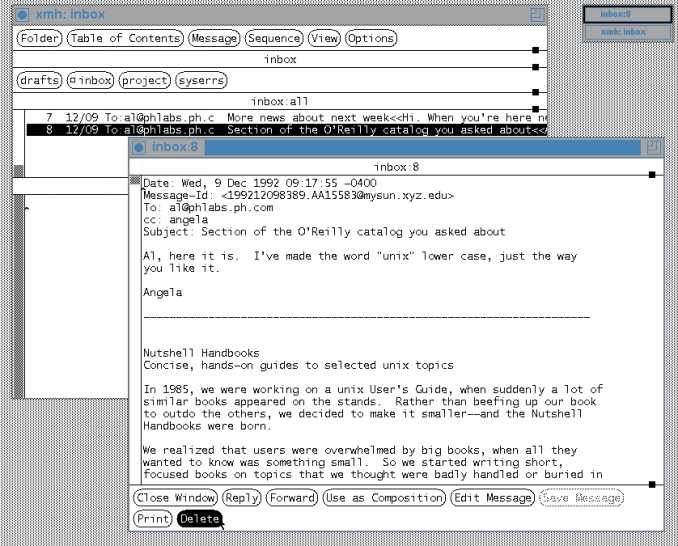The width and height of the screenshot is (678, 546).
Task: Select the inbox folder toggle button
Action: (90, 80)
